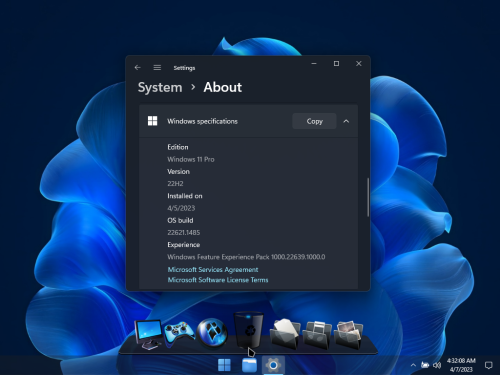Click the Version label

pos(178,171)
